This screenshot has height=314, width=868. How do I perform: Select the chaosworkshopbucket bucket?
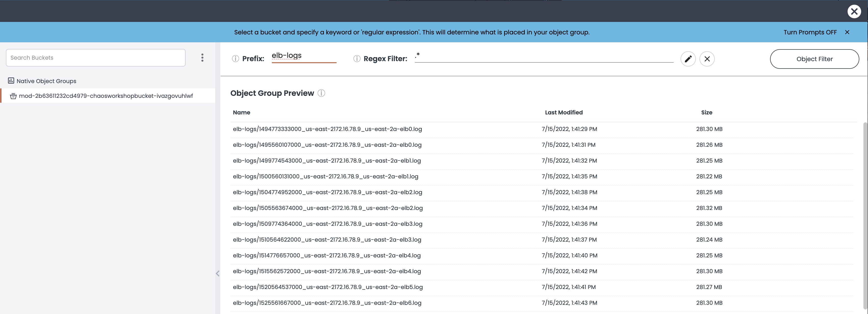coord(108,96)
